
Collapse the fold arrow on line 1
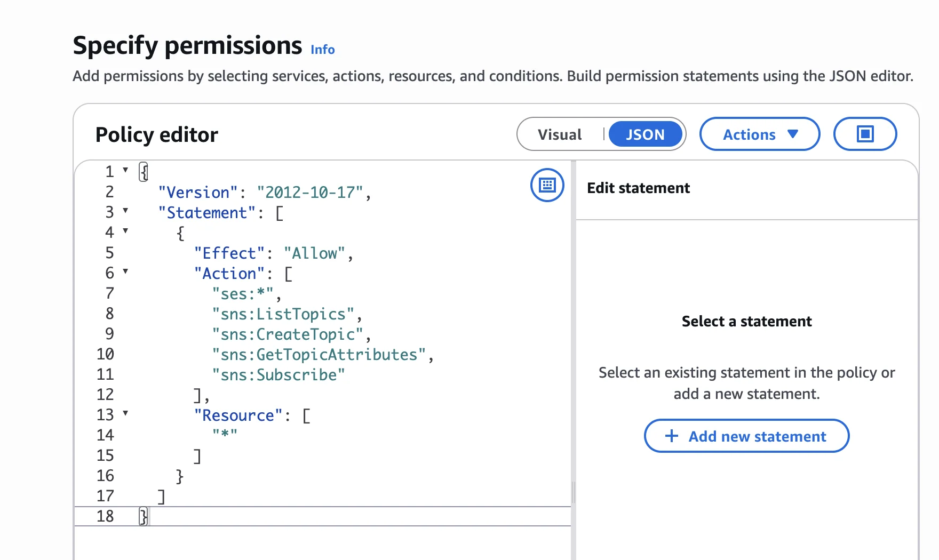(x=125, y=170)
